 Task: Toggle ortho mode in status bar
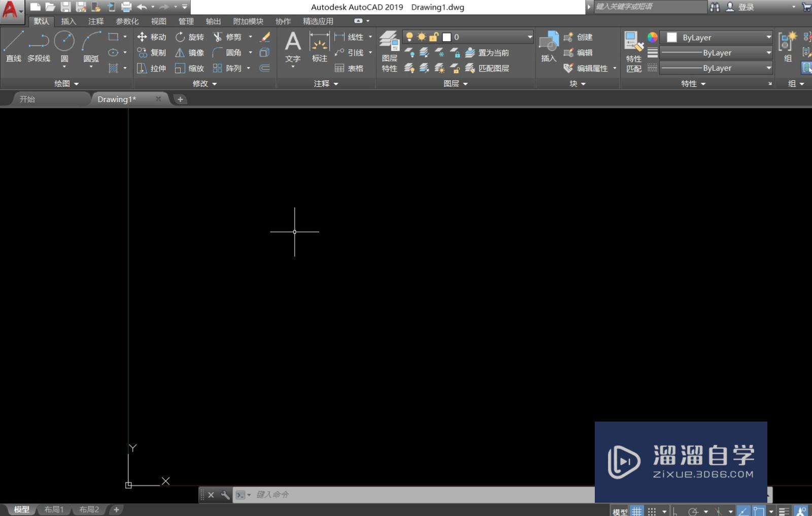click(675, 511)
